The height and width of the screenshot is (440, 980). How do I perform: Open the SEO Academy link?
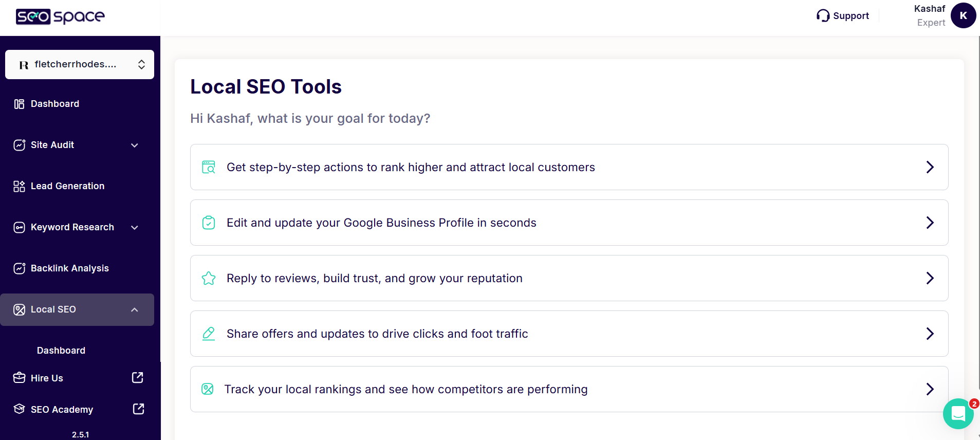62,410
